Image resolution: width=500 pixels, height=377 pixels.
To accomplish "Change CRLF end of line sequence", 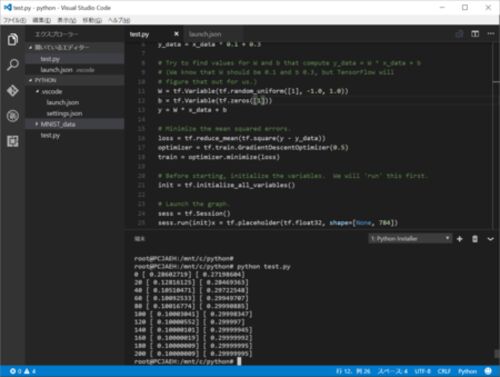I will 444,371.
